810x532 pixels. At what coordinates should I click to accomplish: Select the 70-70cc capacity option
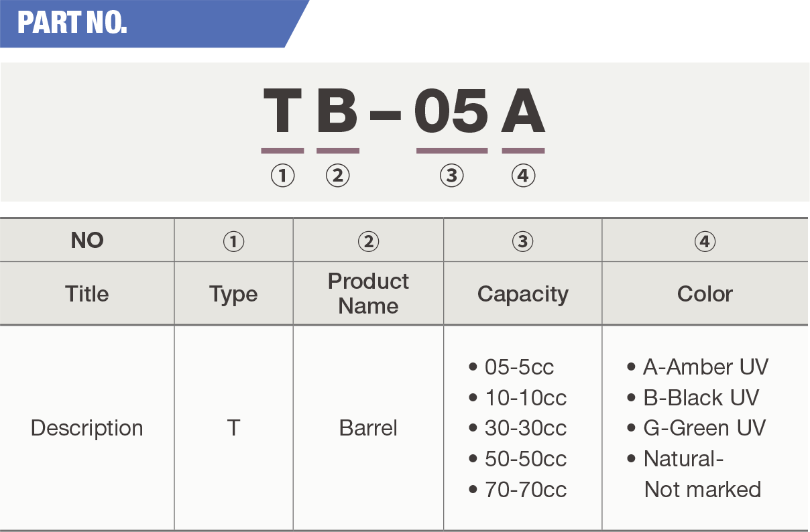(525, 490)
